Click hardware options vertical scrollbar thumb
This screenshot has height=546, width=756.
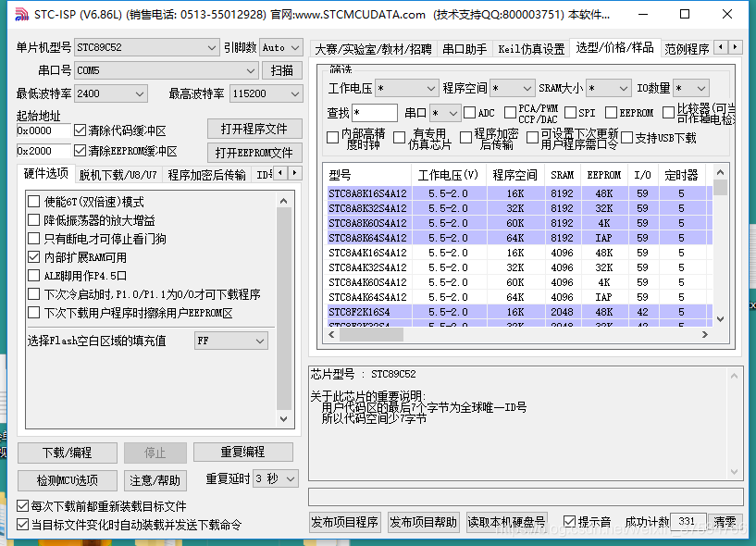(283, 309)
